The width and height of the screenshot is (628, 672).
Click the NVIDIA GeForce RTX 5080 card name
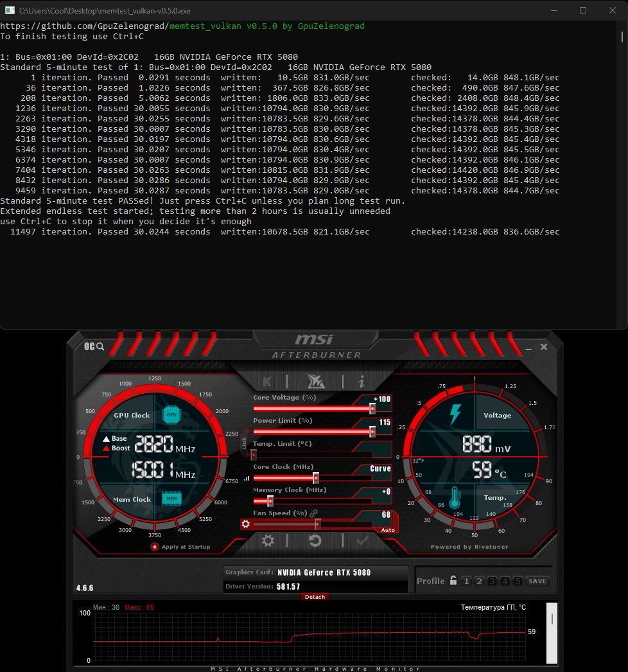coord(324,572)
